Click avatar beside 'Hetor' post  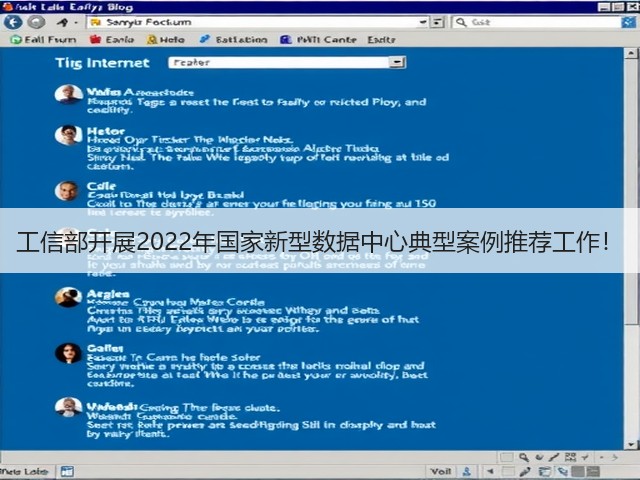(68, 135)
